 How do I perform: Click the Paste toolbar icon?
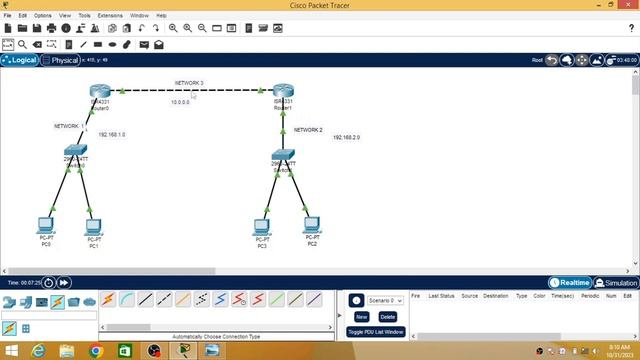pos(127,28)
